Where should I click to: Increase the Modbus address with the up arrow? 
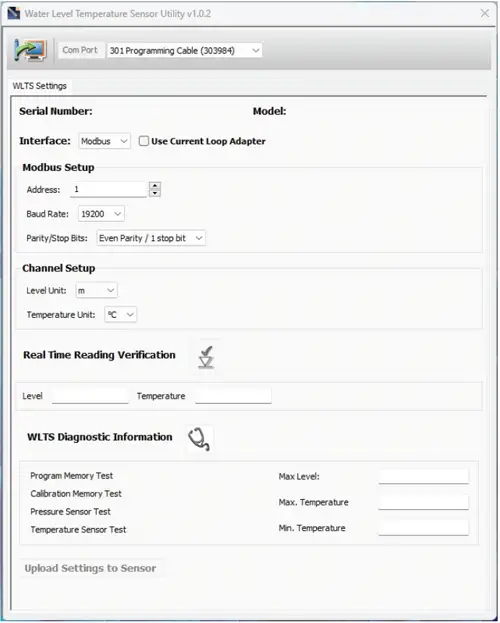pyautogui.click(x=155, y=186)
